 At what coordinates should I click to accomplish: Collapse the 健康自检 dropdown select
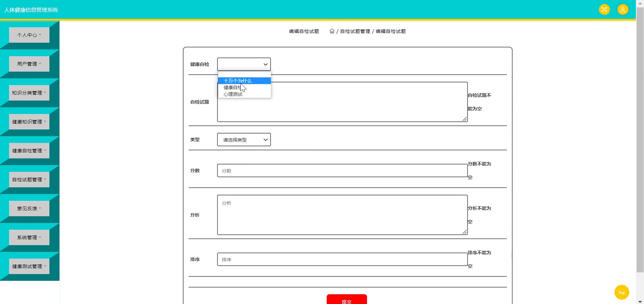(x=244, y=64)
